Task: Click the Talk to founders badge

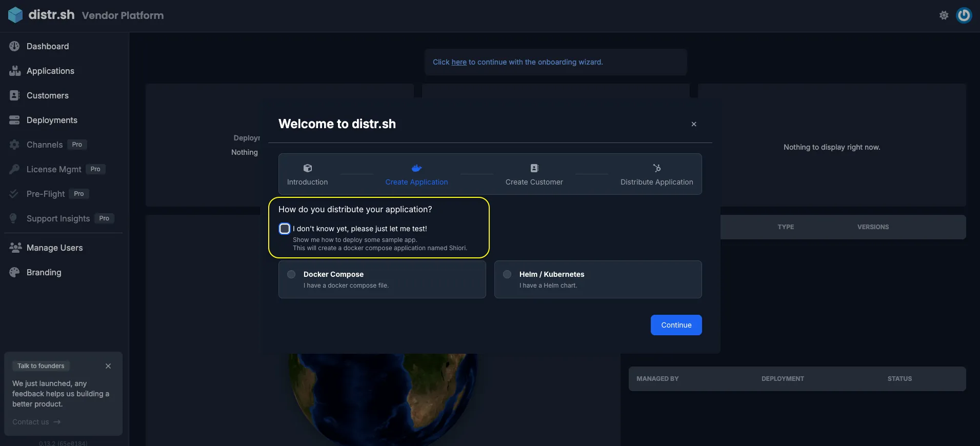Action: (41, 366)
